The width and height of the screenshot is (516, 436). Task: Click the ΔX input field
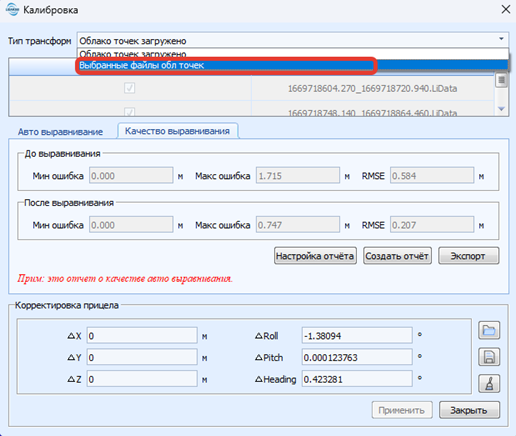[x=142, y=336]
